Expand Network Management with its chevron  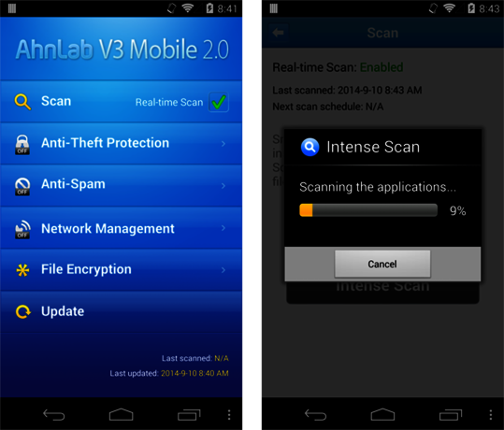pos(223,228)
